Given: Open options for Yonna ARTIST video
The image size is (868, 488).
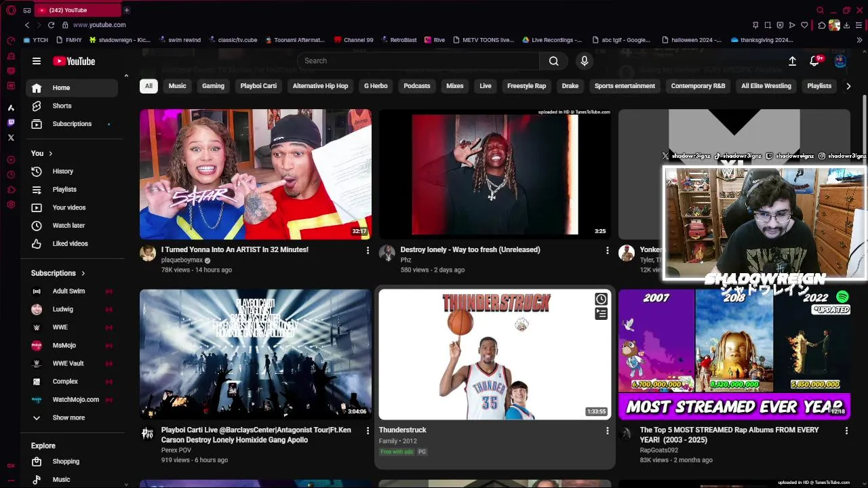Looking at the screenshot, I should (x=368, y=250).
